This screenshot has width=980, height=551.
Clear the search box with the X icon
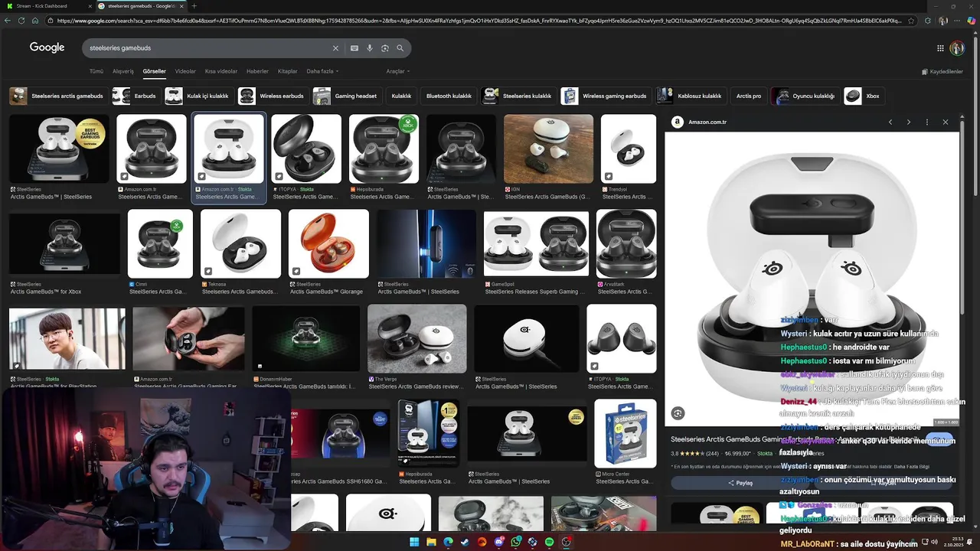[x=335, y=48]
